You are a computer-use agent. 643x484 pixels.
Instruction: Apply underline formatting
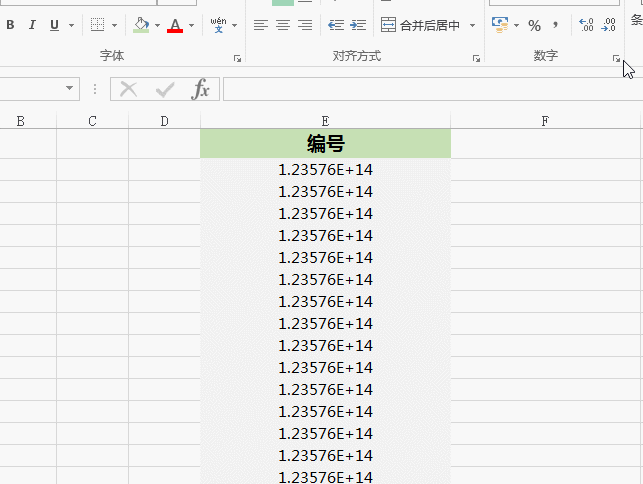(54, 25)
